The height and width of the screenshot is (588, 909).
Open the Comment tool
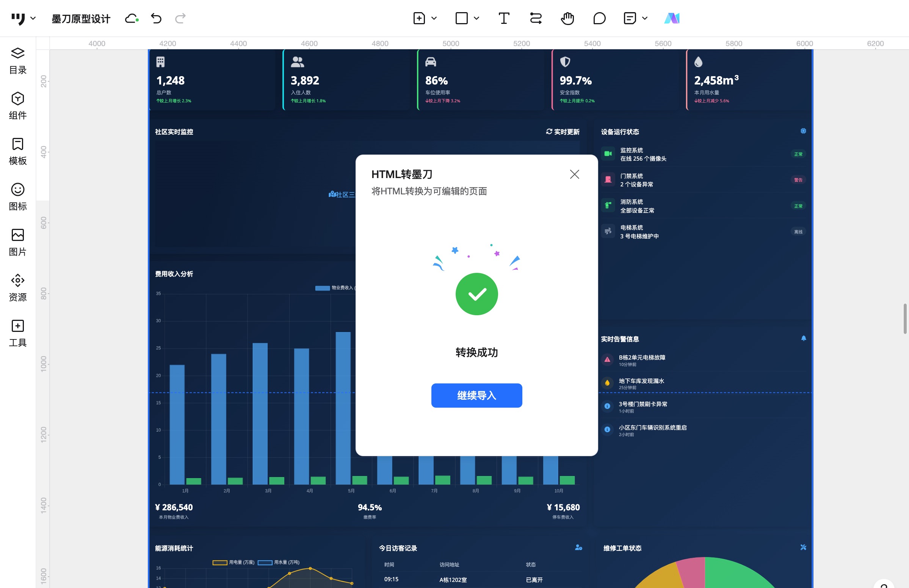599,18
